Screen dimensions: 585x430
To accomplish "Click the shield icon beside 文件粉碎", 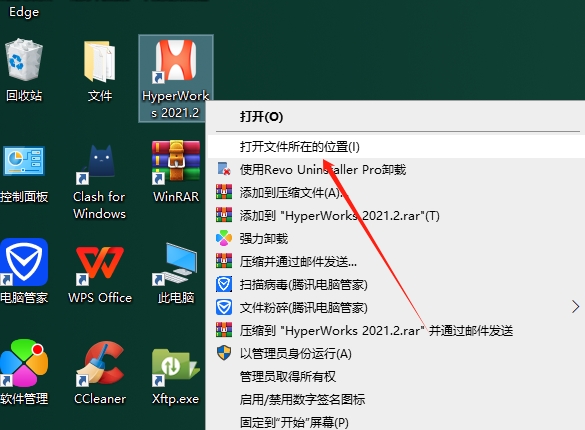I will tap(224, 307).
